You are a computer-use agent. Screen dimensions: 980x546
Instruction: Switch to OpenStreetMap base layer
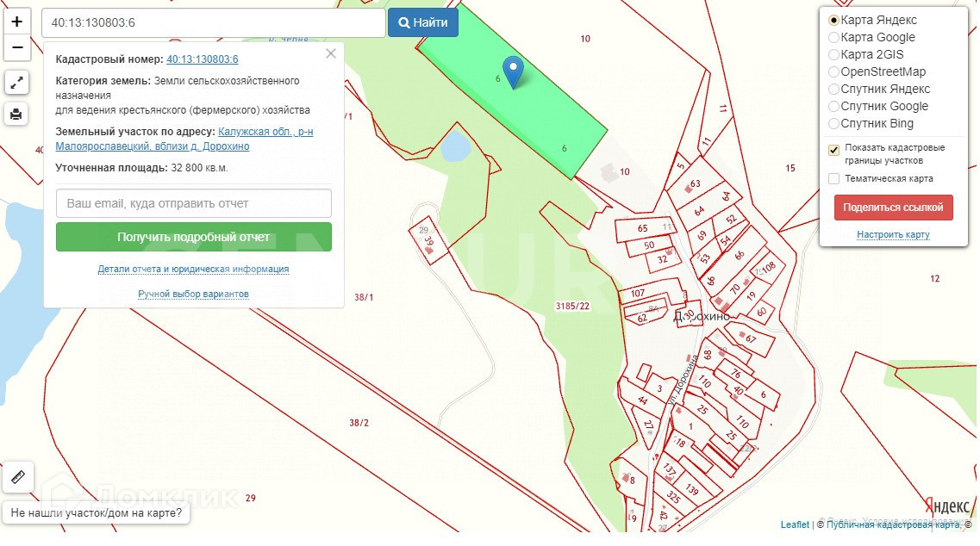[x=833, y=72]
